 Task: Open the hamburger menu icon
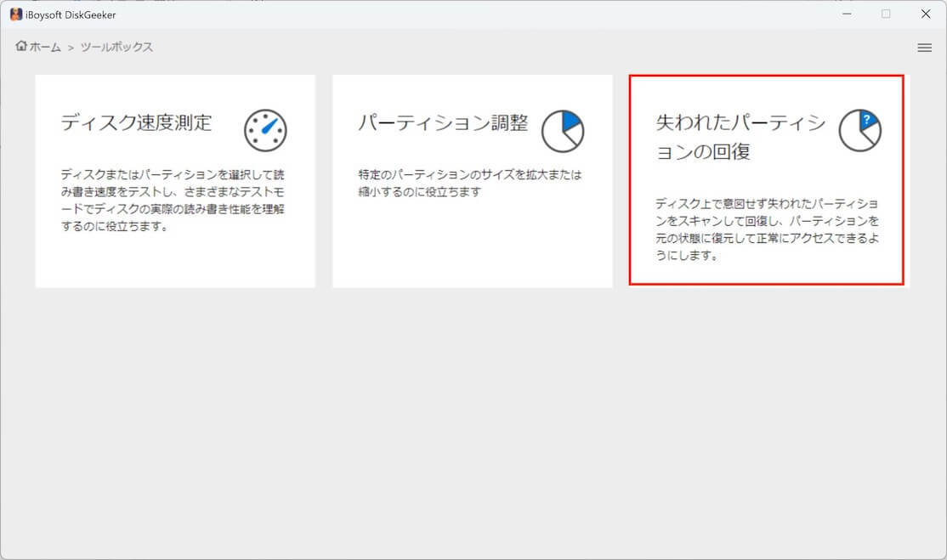pos(924,48)
